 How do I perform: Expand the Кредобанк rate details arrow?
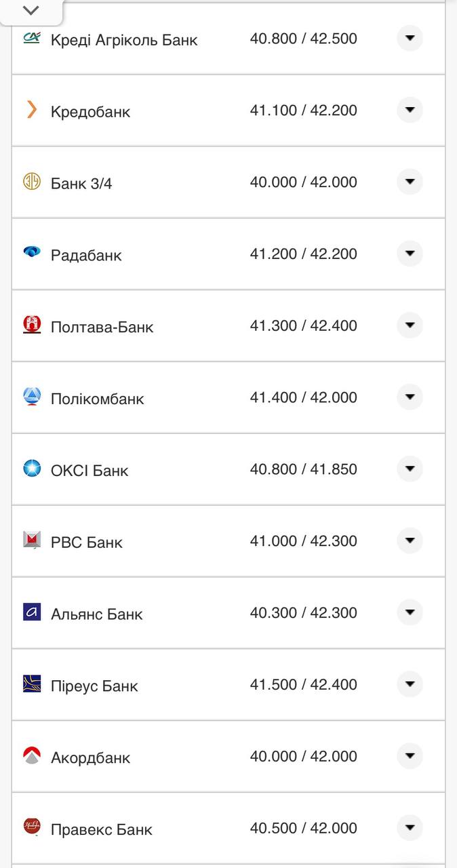click(410, 110)
